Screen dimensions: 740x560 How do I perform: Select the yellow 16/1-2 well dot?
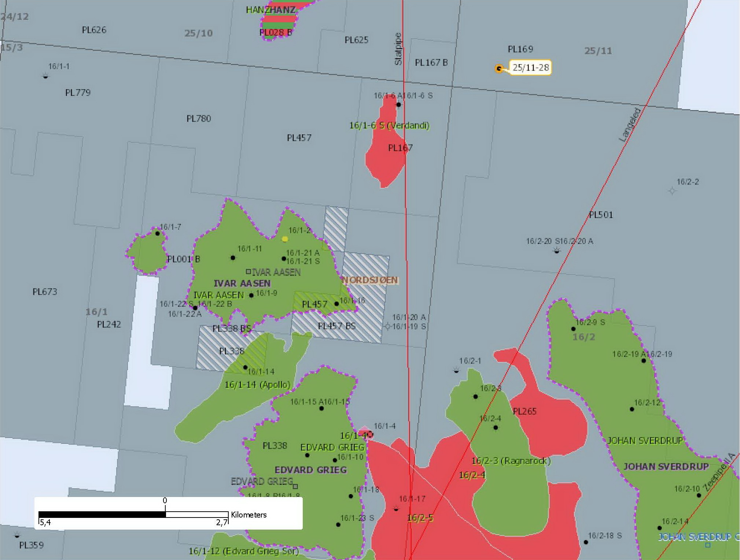click(285, 239)
